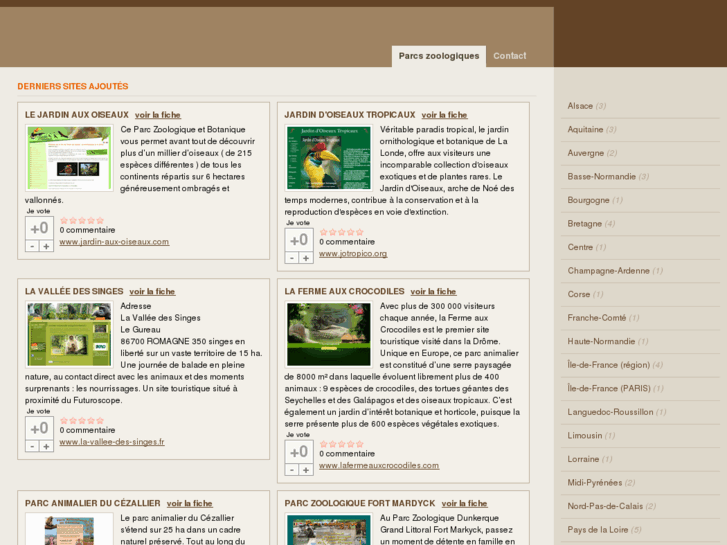The image size is (727, 545).
Task: Open 'voir la fiche' for Parc Zoologique Fort Mardyck
Action: point(464,504)
